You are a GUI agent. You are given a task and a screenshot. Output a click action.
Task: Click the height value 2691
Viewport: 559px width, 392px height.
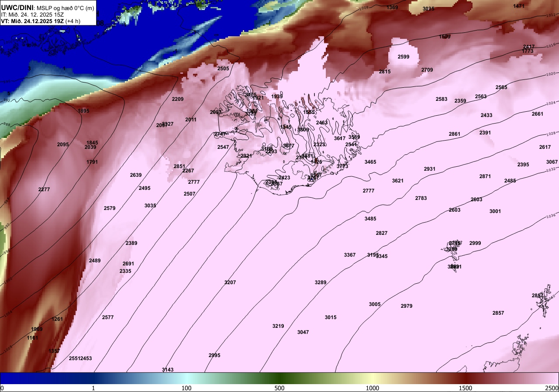point(128,264)
